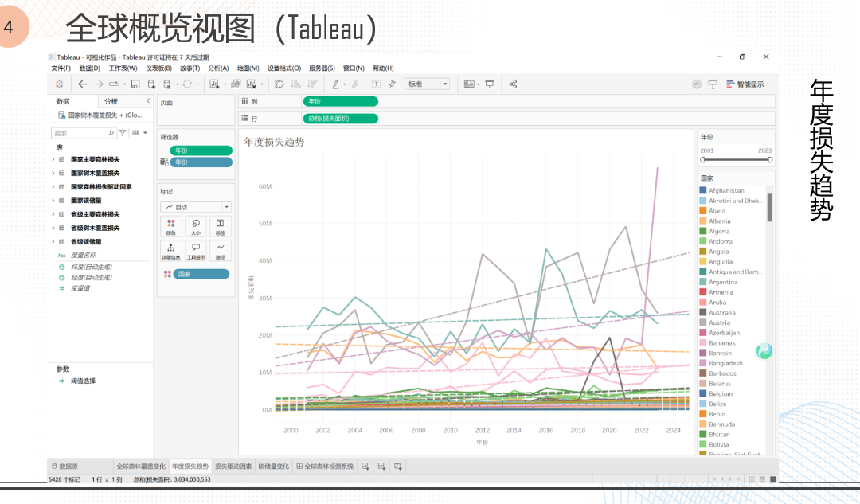
Task: Show mark labels with the T icon
Action: [x=376, y=84]
